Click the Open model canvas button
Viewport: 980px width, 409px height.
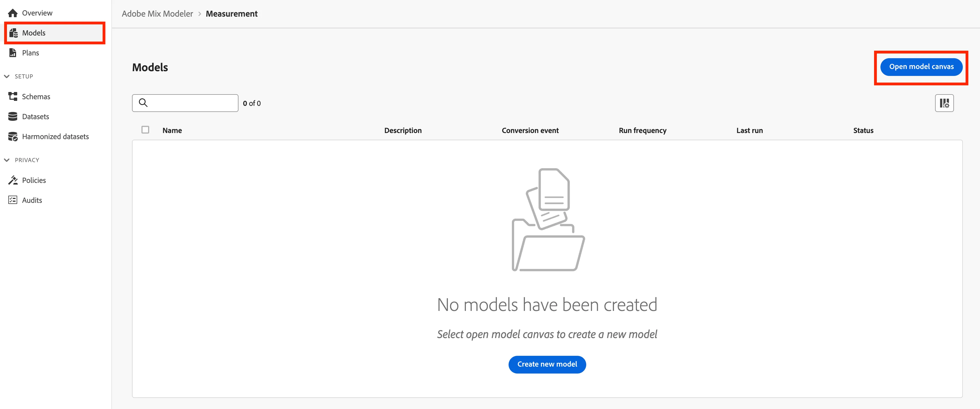[x=921, y=67]
